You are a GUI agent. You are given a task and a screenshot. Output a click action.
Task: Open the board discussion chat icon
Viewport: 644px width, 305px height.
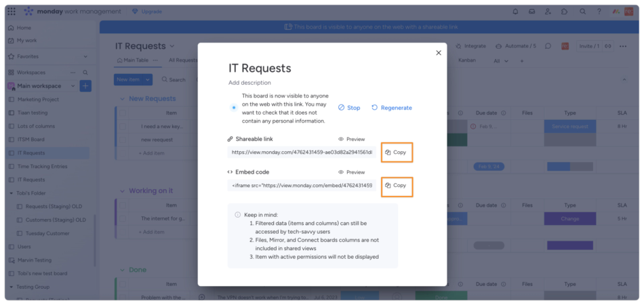[548, 46]
